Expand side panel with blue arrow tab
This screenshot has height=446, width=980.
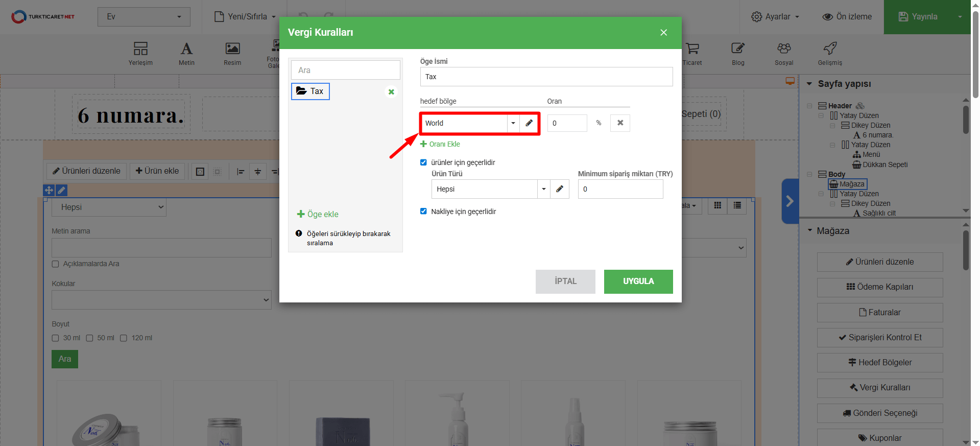click(x=790, y=201)
